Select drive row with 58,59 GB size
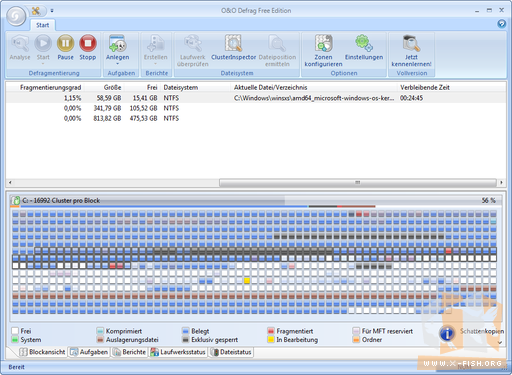This screenshot has height=375, width=512. click(256, 98)
